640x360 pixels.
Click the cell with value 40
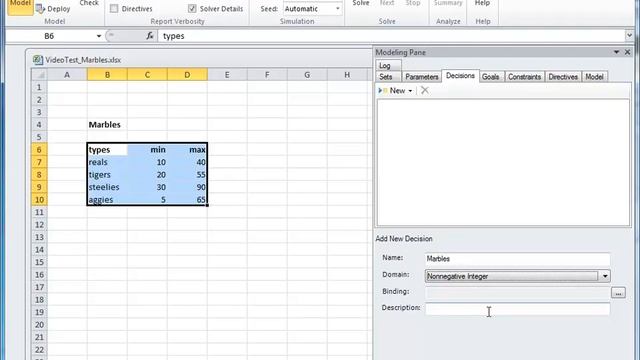tap(187, 162)
